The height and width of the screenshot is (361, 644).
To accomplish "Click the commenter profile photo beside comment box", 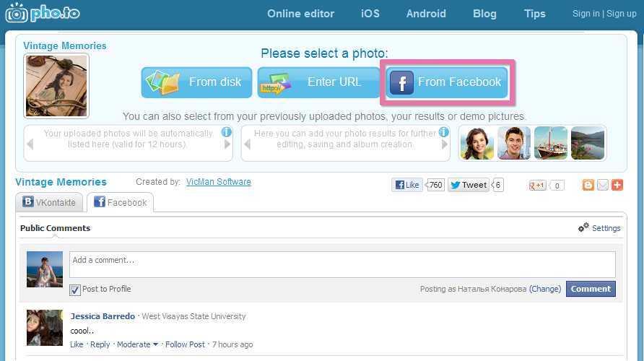I will tap(45, 269).
